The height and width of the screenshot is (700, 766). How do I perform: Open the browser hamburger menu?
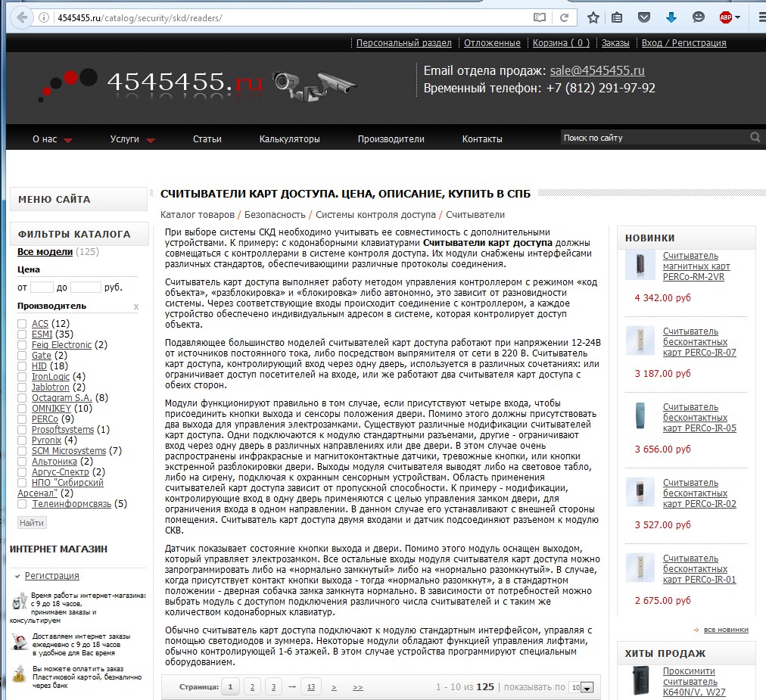(762, 17)
